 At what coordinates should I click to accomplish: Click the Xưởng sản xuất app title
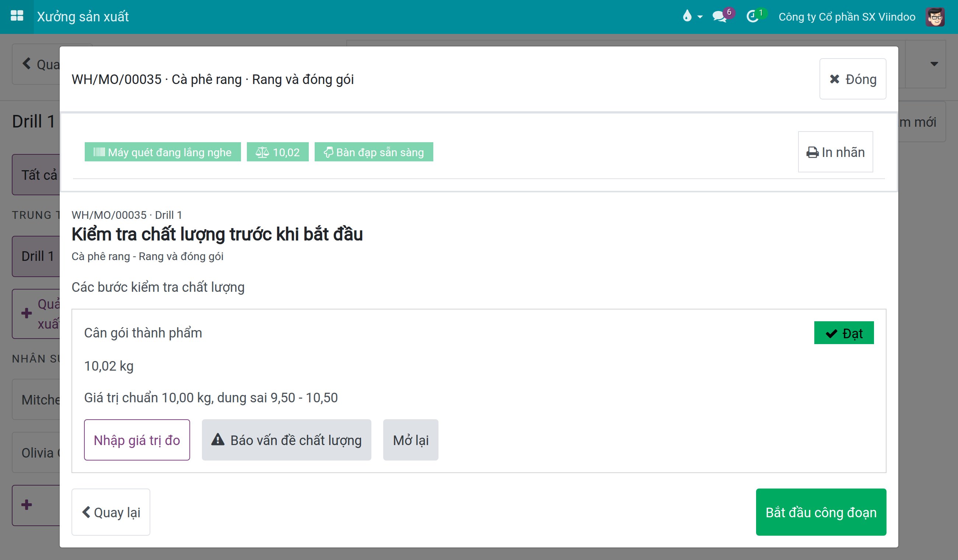click(83, 16)
